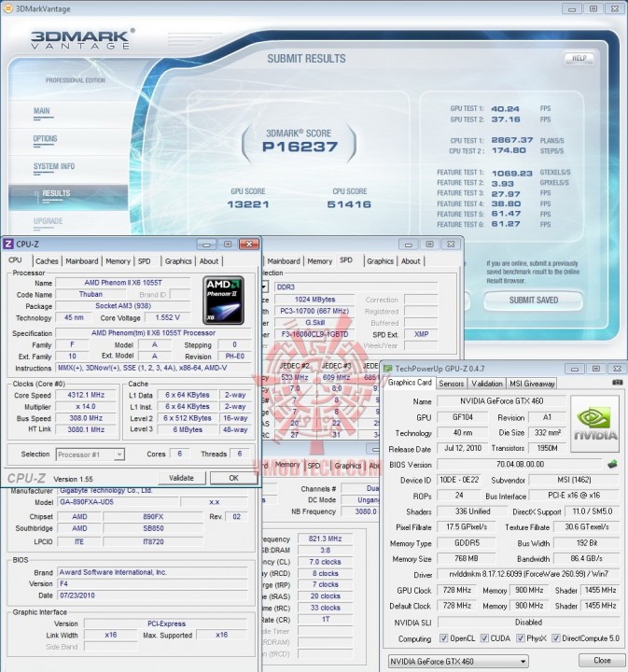This screenshot has width=628, height=672.
Task: Click the CPU-Z app icon in the title bar
Action: click(x=8, y=244)
